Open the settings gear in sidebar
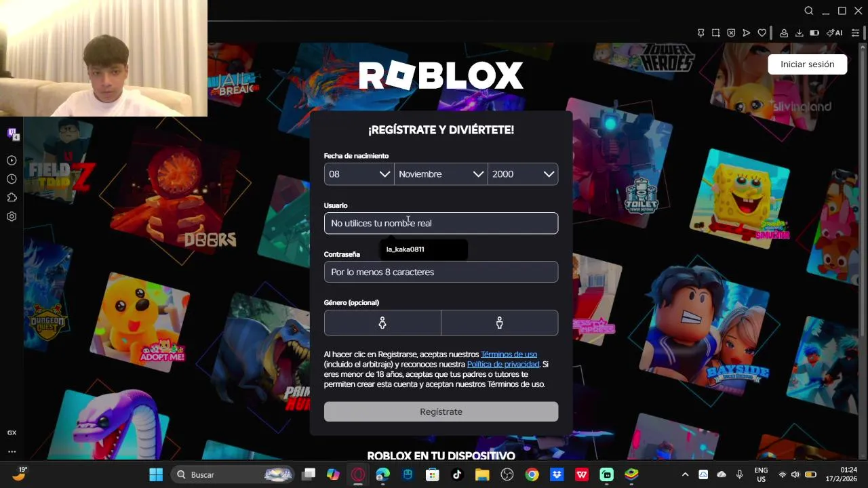The width and height of the screenshot is (868, 488). [12, 217]
